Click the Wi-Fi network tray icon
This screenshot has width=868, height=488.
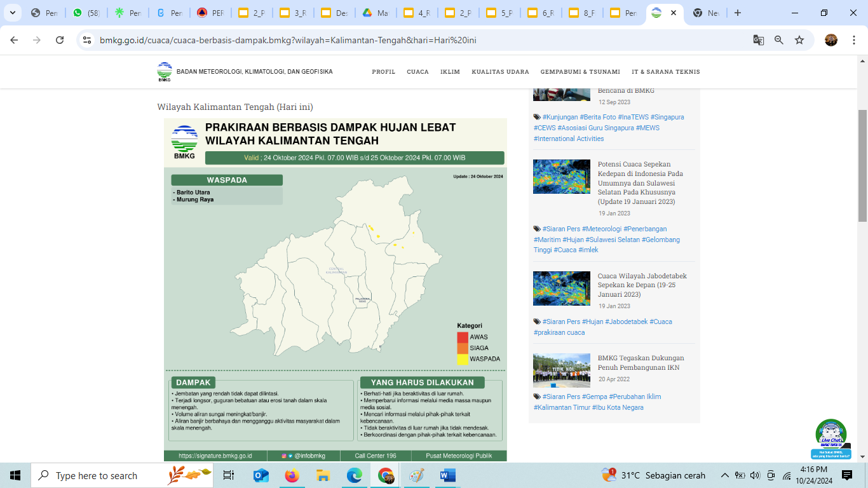click(787, 475)
